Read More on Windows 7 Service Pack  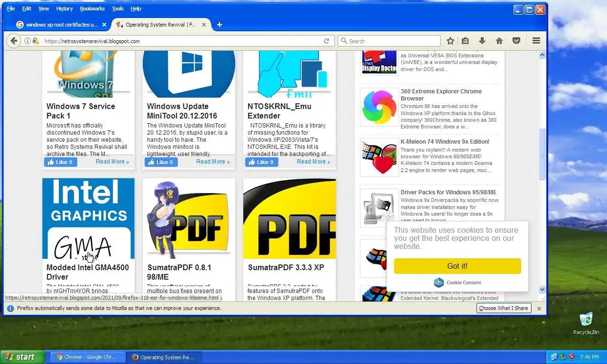[112, 162]
